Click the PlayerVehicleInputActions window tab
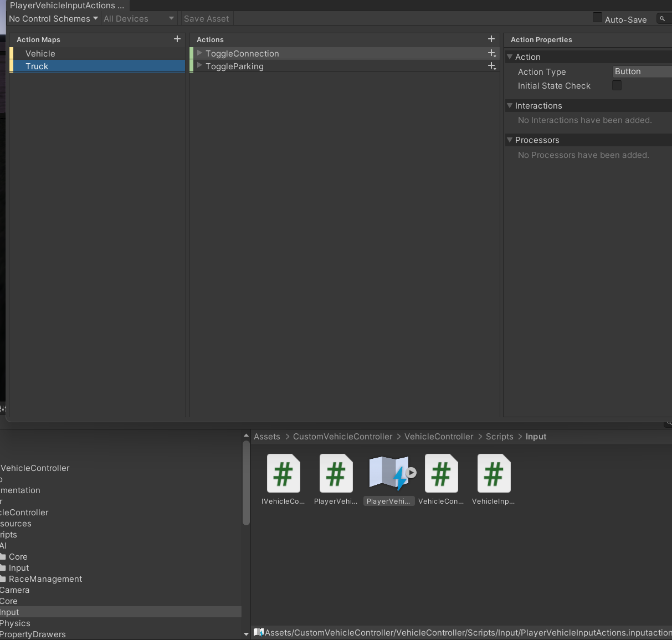The width and height of the screenshot is (672, 640). (66, 6)
